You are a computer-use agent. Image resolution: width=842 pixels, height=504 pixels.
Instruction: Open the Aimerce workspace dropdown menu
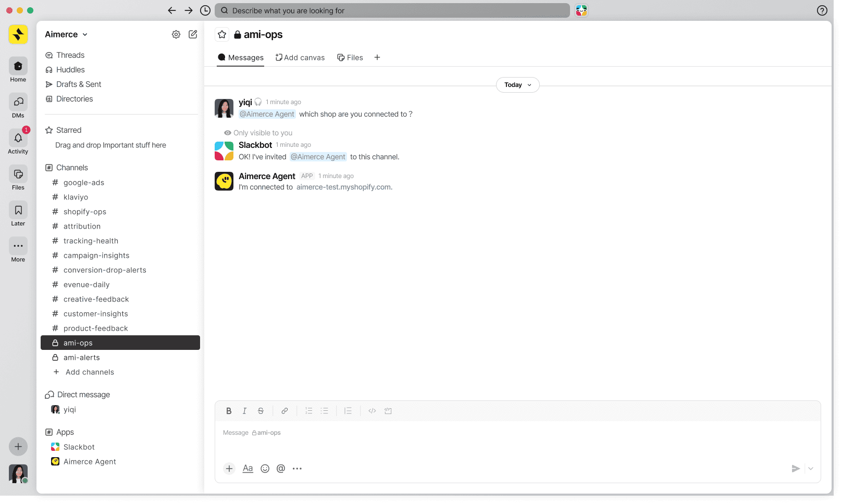coord(66,34)
